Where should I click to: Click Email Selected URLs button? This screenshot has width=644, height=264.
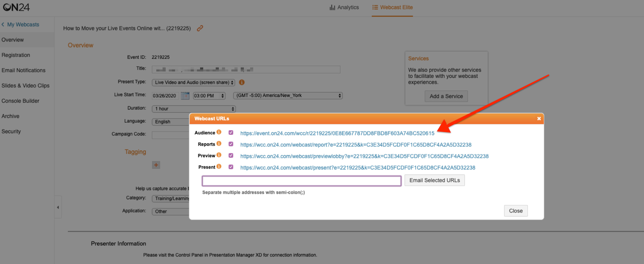click(x=435, y=180)
